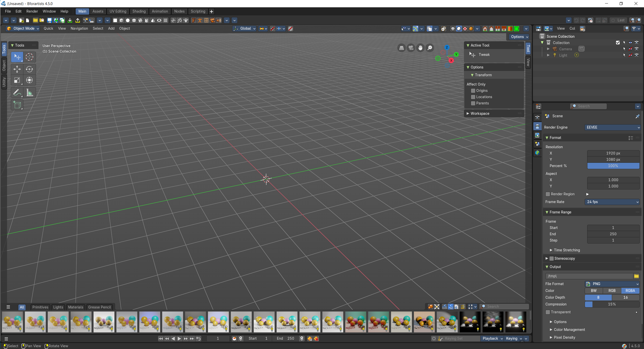Expand the Color Management section
Image resolution: width=644 pixels, height=349 pixels.
click(x=569, y=330)
